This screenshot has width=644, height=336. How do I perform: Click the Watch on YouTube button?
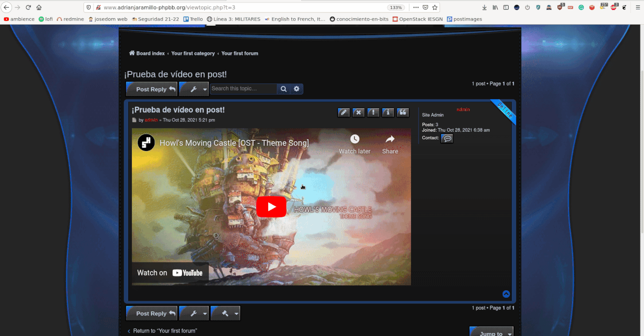pyautogui.click(x=170, y=273)
